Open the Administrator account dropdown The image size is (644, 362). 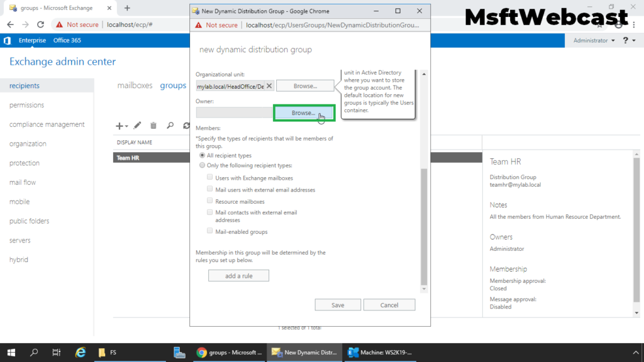pos(594,40)
